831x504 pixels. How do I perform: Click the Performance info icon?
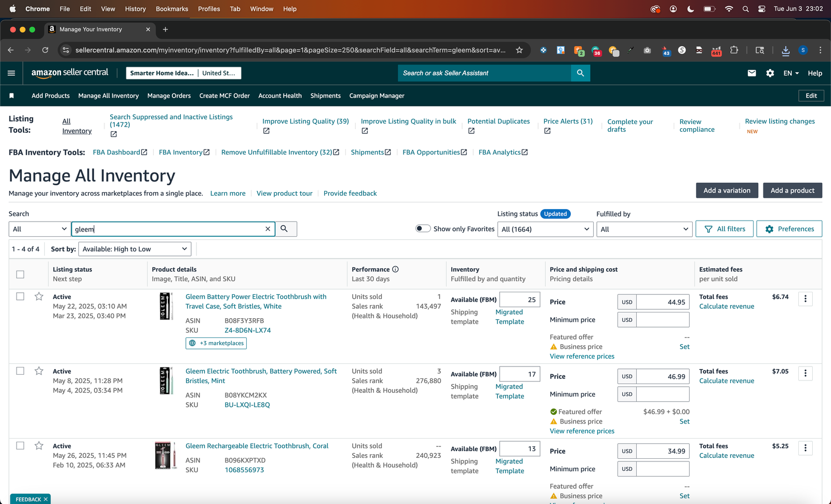(395, 269)
